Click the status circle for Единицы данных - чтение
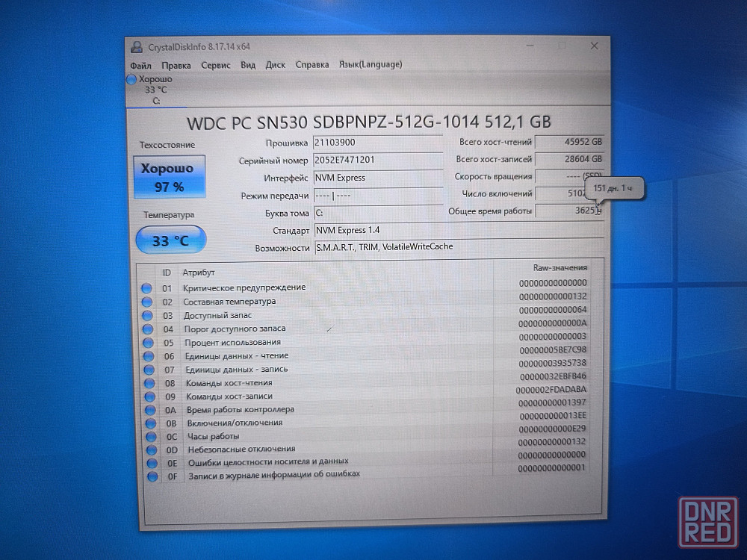 click(x=149, y=356)
